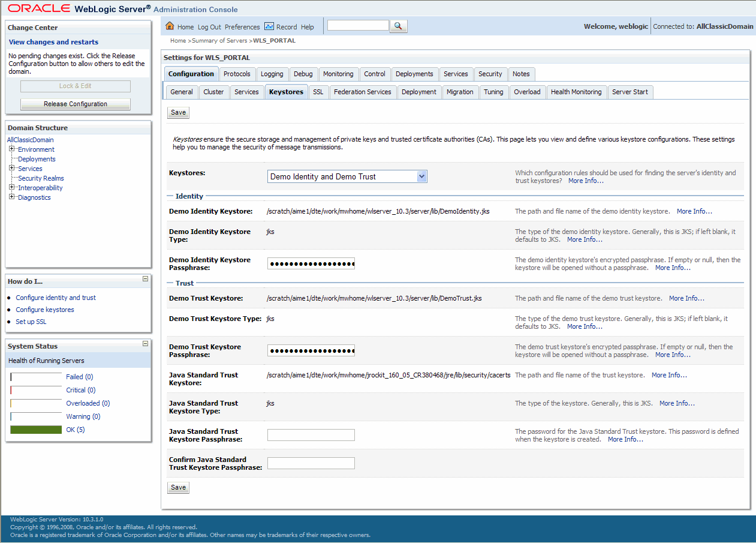This screenshot has height=543, width=756.
Task: Click the AllClassicDomain root in Domain Structure
Action: pyautogui.click(x=30, y=140)
